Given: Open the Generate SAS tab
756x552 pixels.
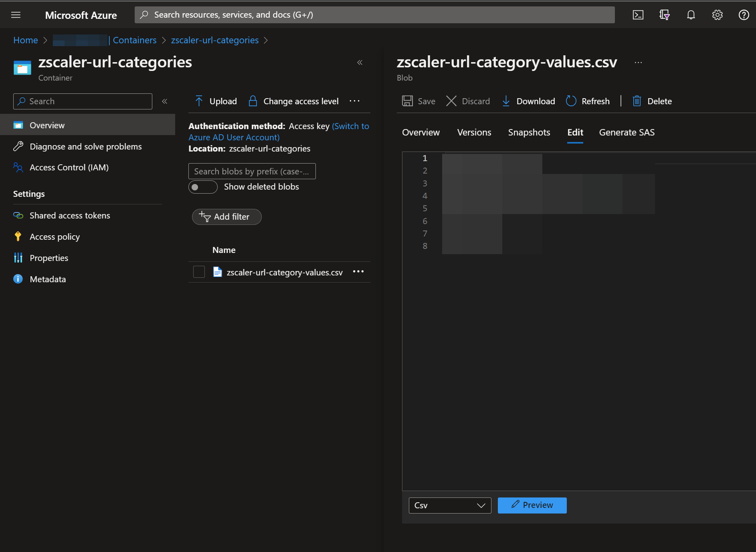Looking at the screenshot, I should point(627,132).
